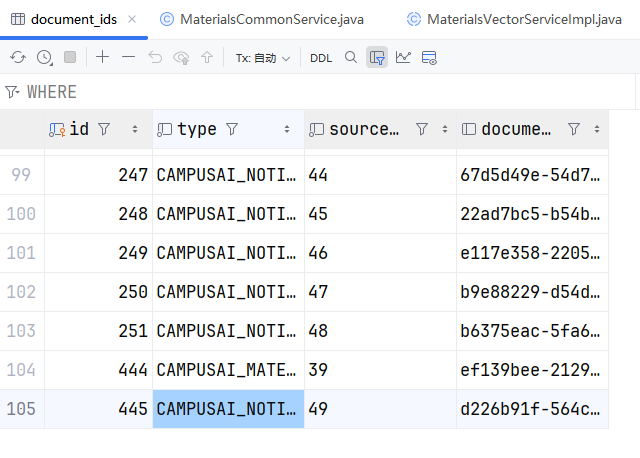The height and width of the screenshot is (458, 640).
Task: Open filter for type column
Action: pos(232,129)
